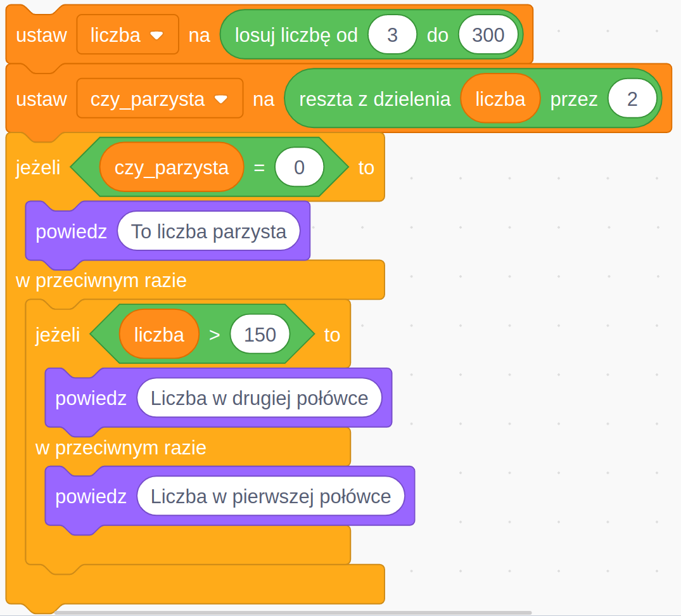Click the comparison value field '0'

click(x=299, y=168)
